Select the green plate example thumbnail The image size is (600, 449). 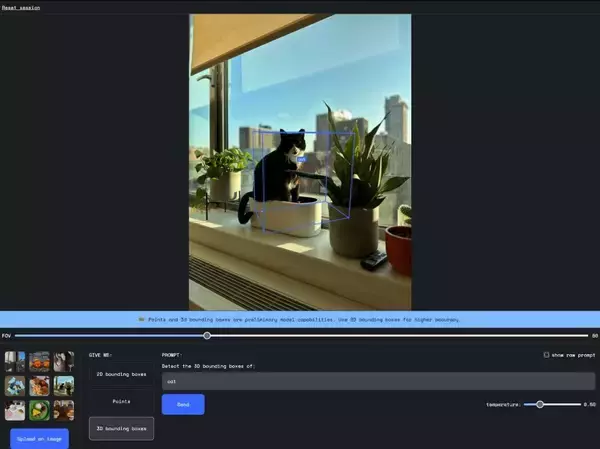click(x=39, y=410)
